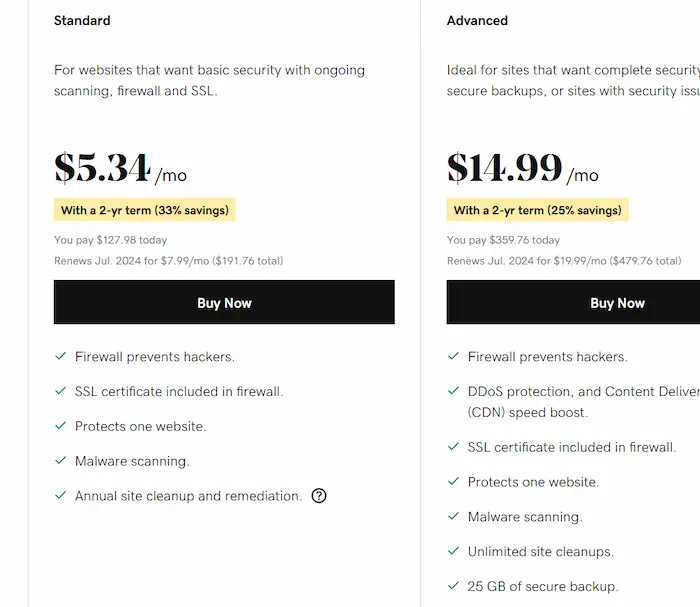Click the 33% savings 2-yr term badge

click(145, 210)
